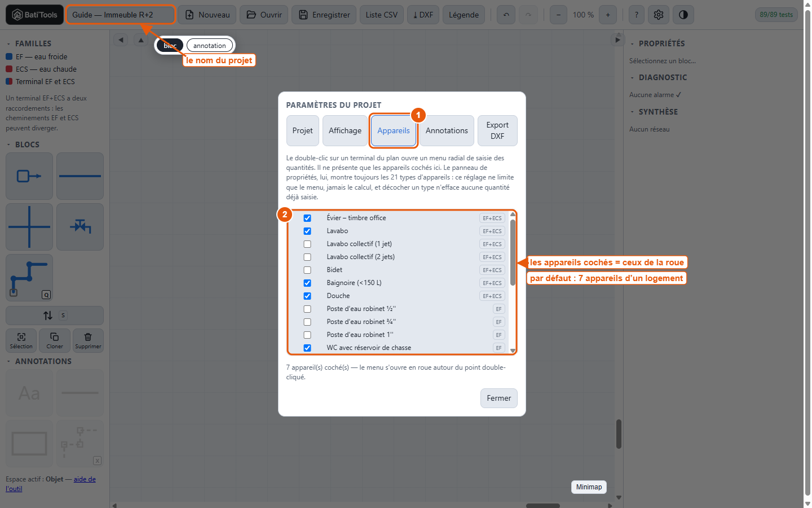
Task: Collapse the left panel arrow
Action: coord(121,40)
